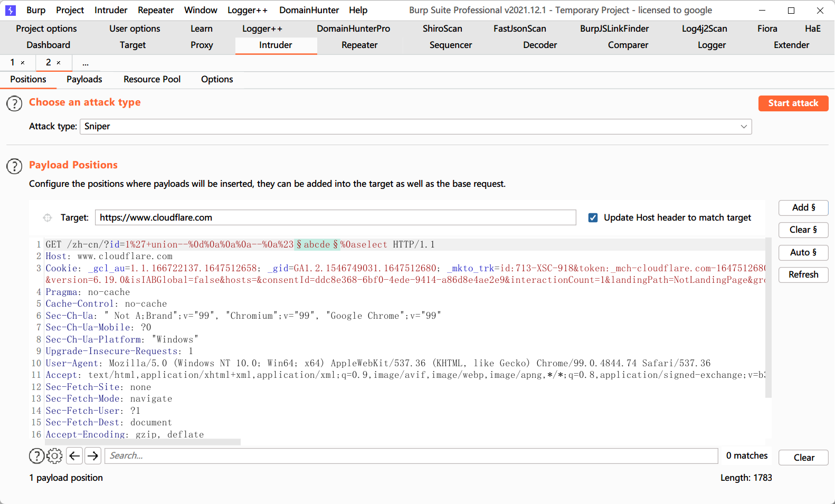Open the BurpJSLinkFinder tab

click(614, 28)
